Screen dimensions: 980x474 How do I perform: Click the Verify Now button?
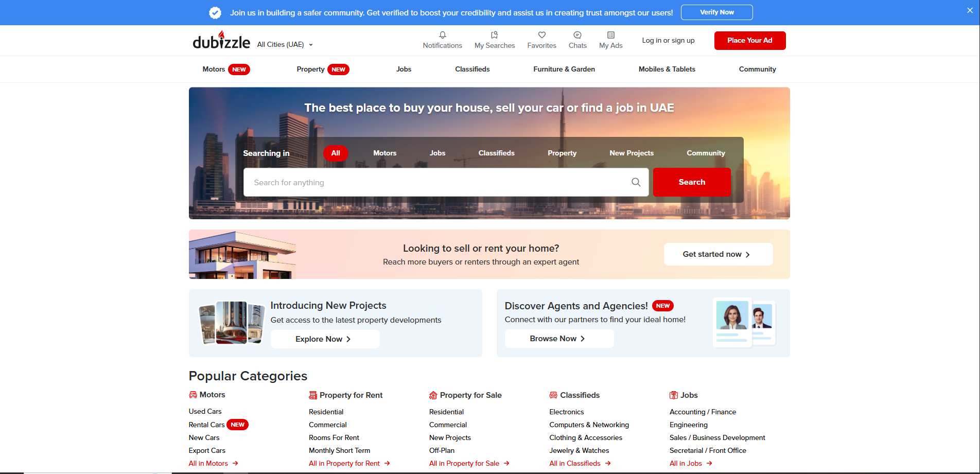click(x=716, y=12)
